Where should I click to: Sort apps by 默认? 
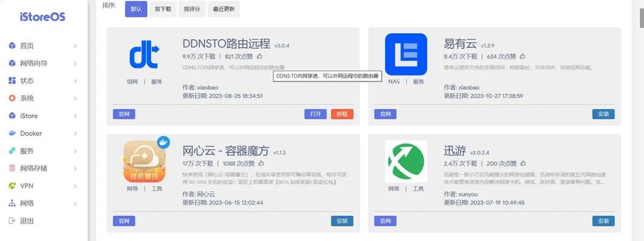[136, 8]
